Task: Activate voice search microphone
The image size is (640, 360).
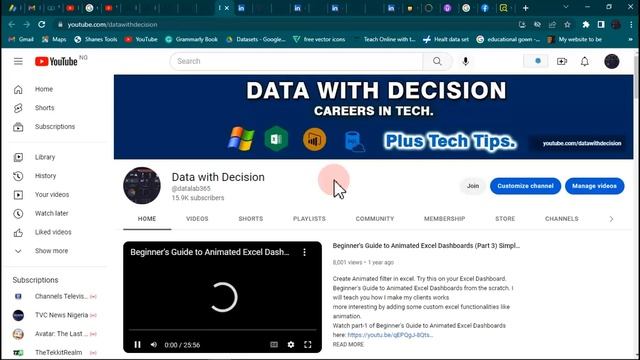Action: (465, 61)
